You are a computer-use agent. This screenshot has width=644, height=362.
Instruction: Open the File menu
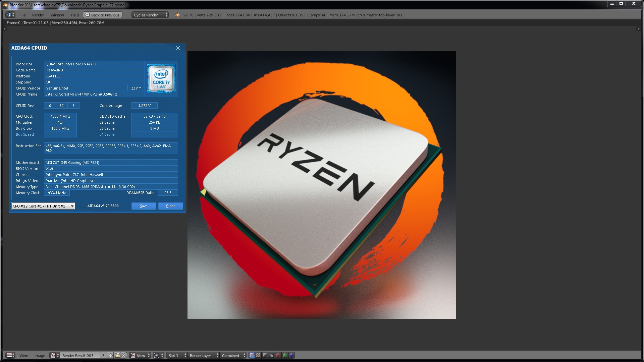click(22, 15)
